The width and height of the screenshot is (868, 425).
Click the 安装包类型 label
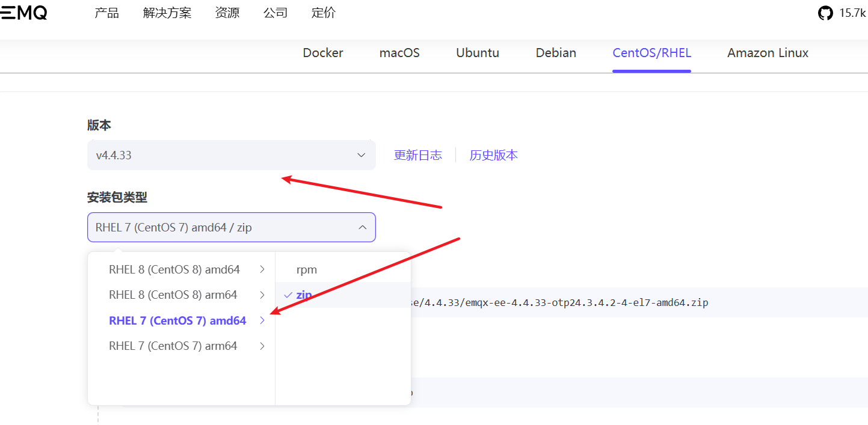[x=117, y=197]
